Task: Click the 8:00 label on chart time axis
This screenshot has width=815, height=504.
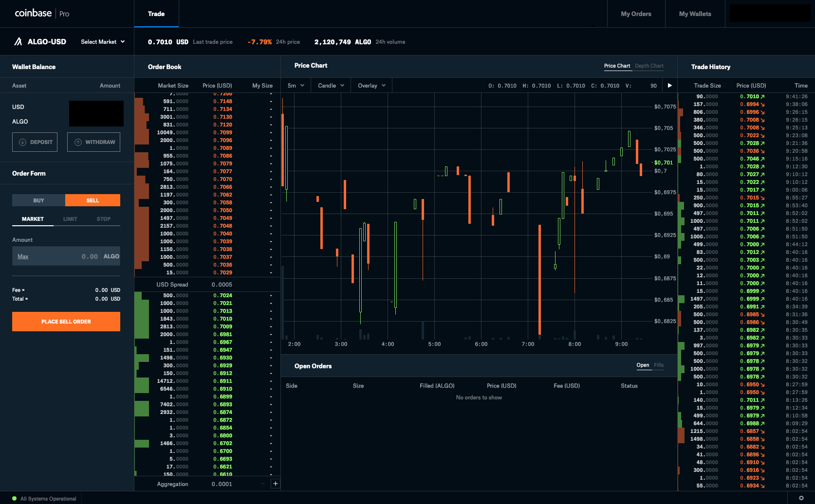Action: tap(574, 344)
